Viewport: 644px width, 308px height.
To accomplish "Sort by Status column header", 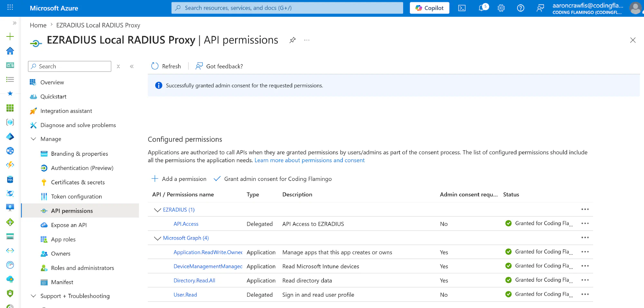I will 511,194.
